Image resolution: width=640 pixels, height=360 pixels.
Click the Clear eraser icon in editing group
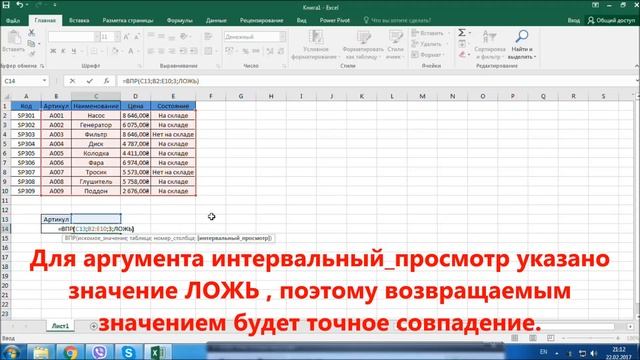click(462, 54)
